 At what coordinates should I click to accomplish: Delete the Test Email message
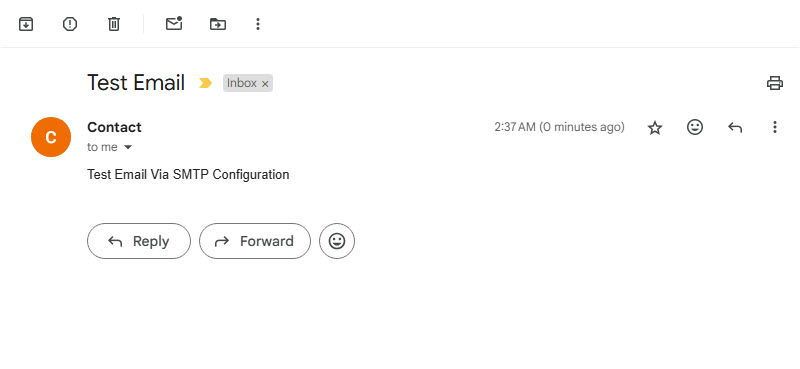click(114, 24)
